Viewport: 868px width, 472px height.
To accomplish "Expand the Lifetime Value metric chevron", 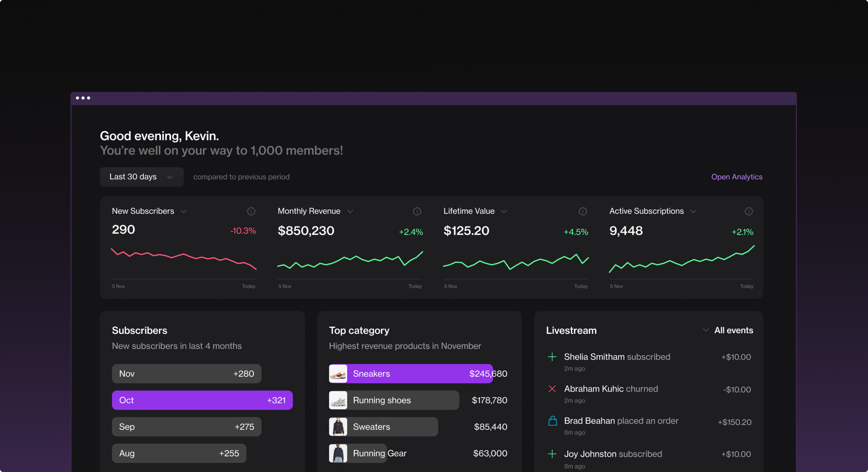I will pos(504,211).
